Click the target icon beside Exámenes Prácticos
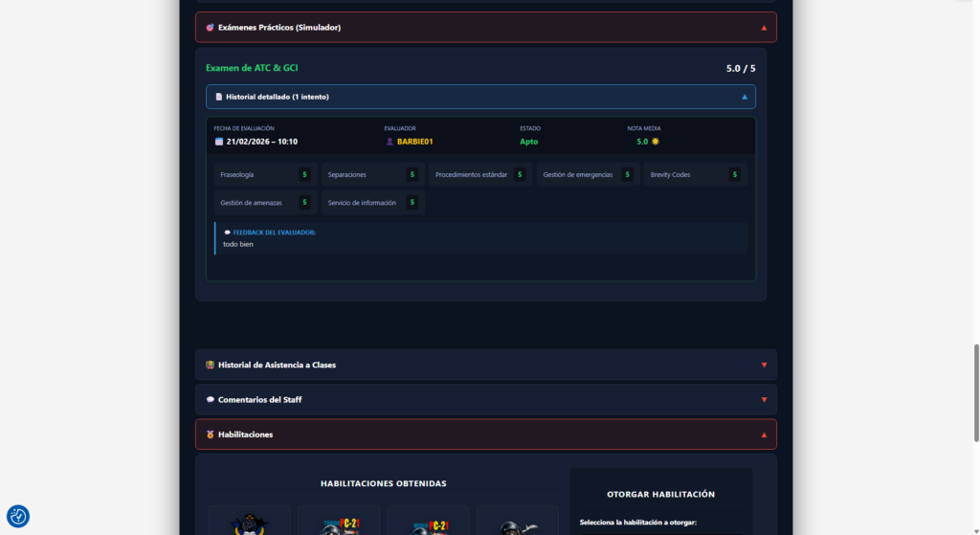 [210, 28]
